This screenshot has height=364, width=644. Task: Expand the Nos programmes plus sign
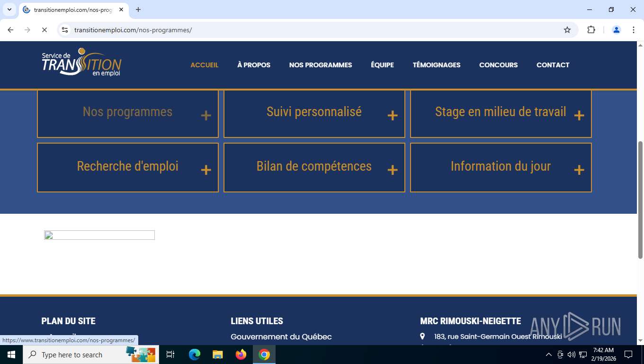pos(206,116)
